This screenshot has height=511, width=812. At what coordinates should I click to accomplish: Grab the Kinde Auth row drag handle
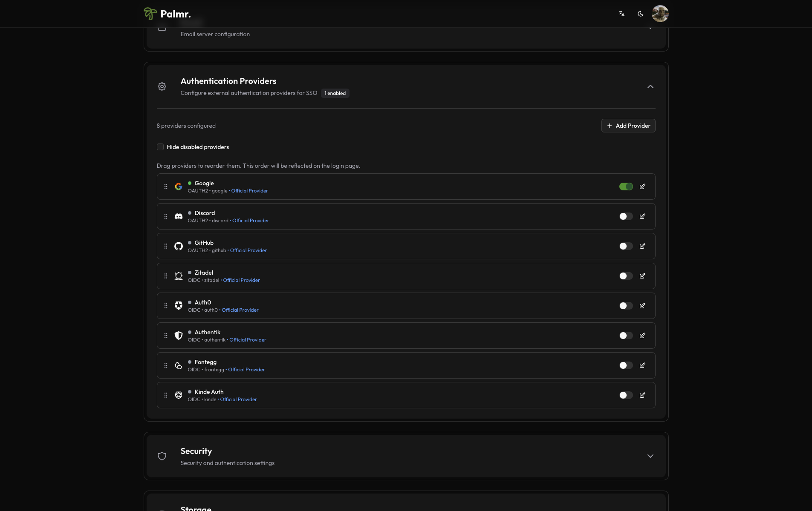(x=166, y=395)
